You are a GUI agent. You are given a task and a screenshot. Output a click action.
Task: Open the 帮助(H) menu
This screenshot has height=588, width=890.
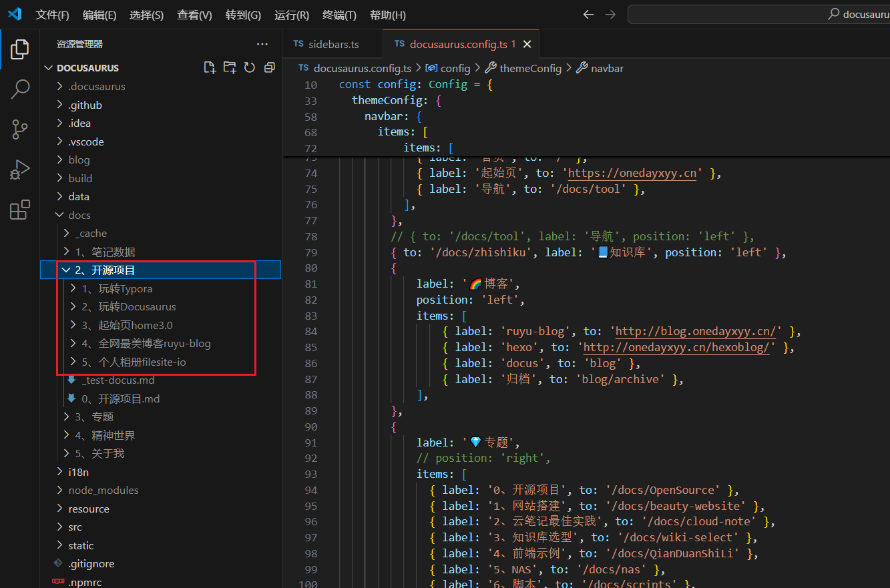tap(387, 15)
